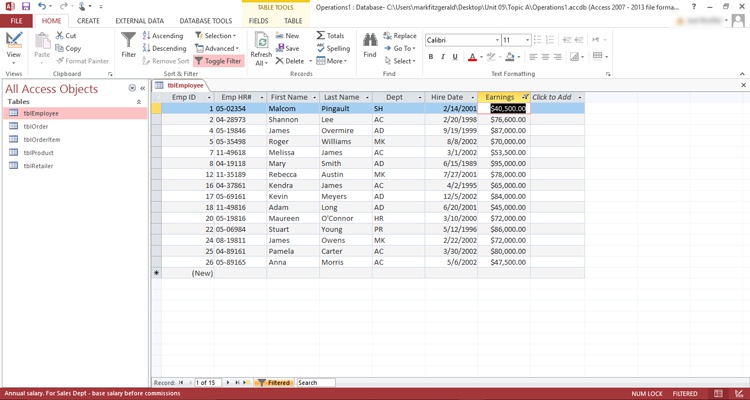Apply the background fill color bucket
Viewport: 750px width, 400px height.
click(x=509, y=57)
